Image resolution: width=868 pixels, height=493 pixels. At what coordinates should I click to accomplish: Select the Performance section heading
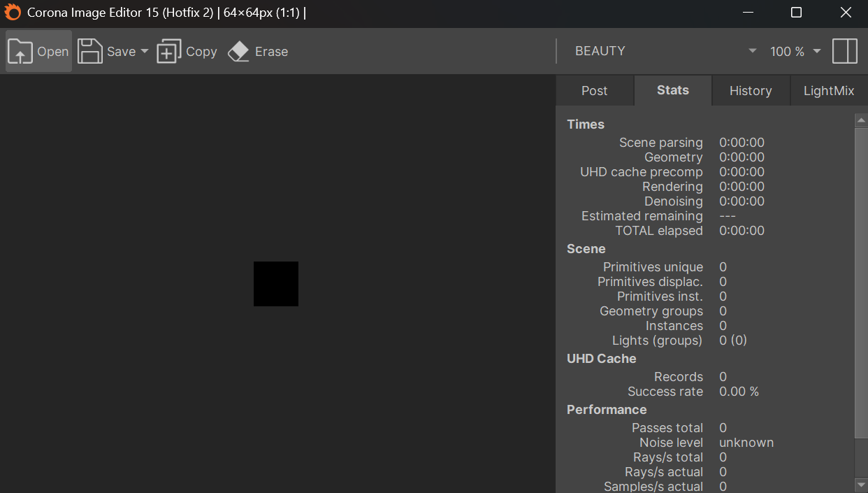[x=607, y=410]
